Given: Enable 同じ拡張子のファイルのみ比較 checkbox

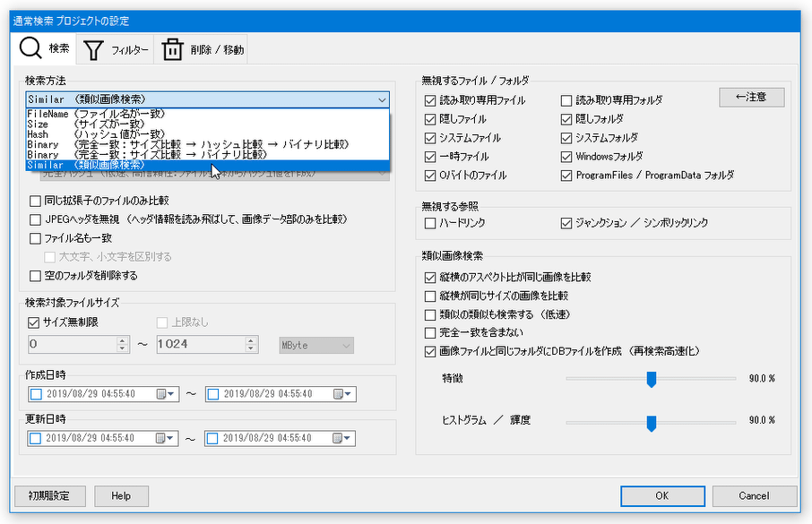Looking at the screenshot, I should point(35,201).
